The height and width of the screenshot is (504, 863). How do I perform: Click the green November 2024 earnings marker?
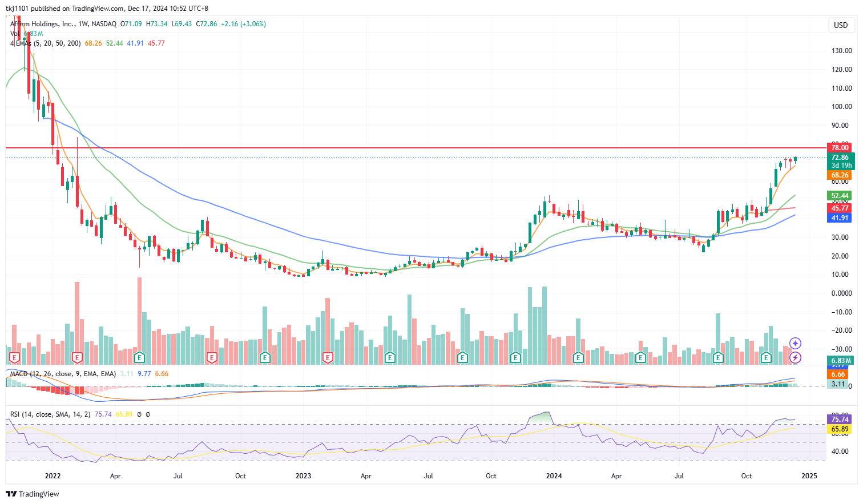(x=766, y=358)
